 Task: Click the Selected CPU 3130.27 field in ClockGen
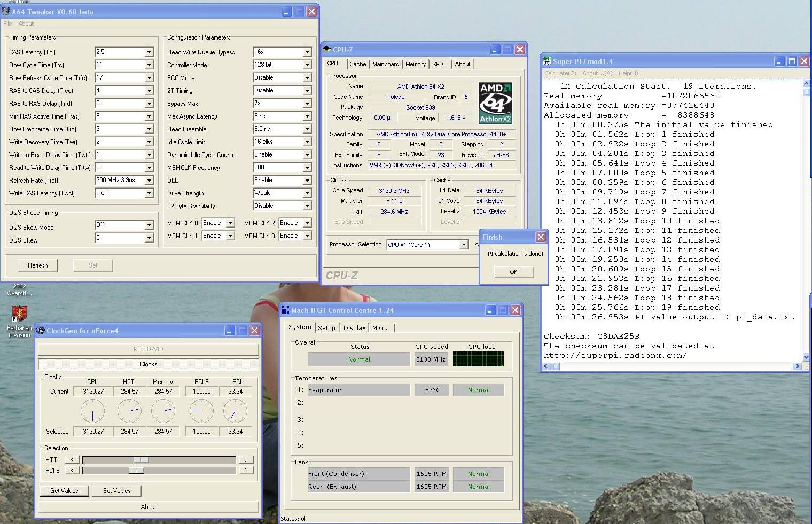tap(93, 432)
